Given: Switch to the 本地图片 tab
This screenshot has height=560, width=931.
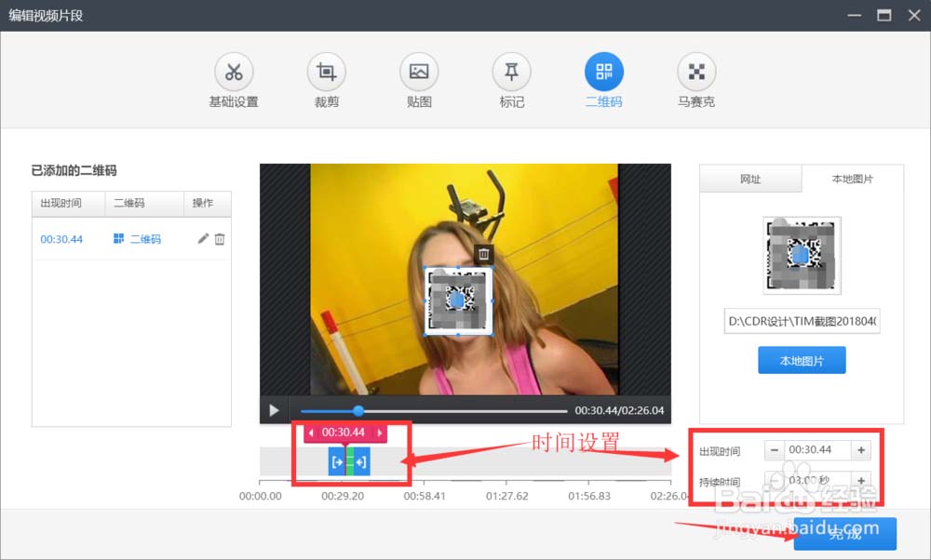Looking at the screenshot, I should point(853,179).
